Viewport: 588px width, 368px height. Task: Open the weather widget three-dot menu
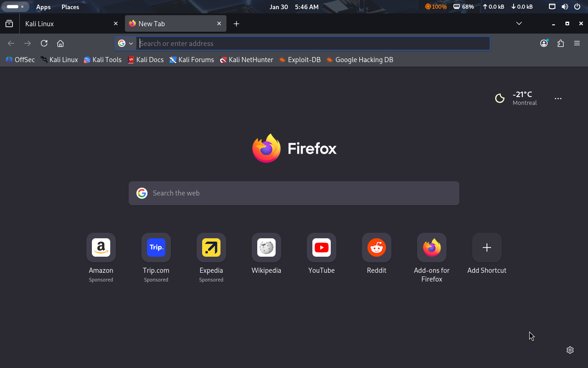pyautogui.click(x=558, y=98)
